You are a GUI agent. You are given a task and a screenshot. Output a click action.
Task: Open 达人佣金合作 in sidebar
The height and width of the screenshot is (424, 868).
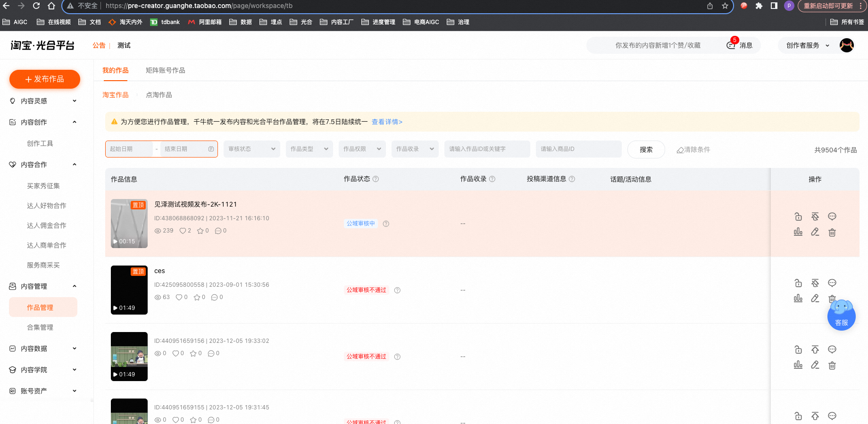(47, 225)
